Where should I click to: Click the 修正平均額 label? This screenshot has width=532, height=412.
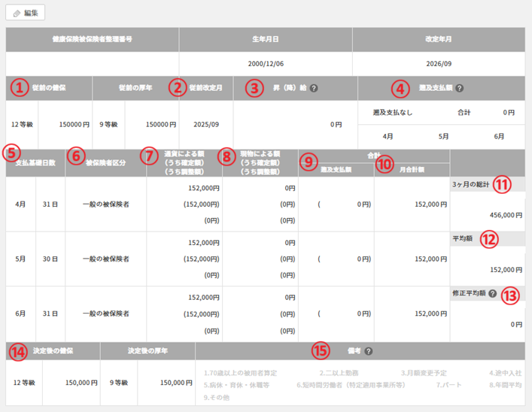[x=469, y=293]
